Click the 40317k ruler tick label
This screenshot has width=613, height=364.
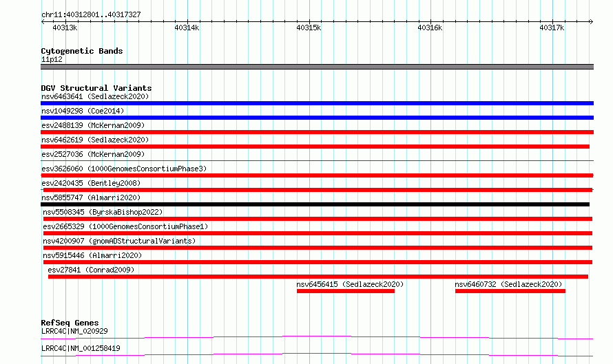[552, 28]
